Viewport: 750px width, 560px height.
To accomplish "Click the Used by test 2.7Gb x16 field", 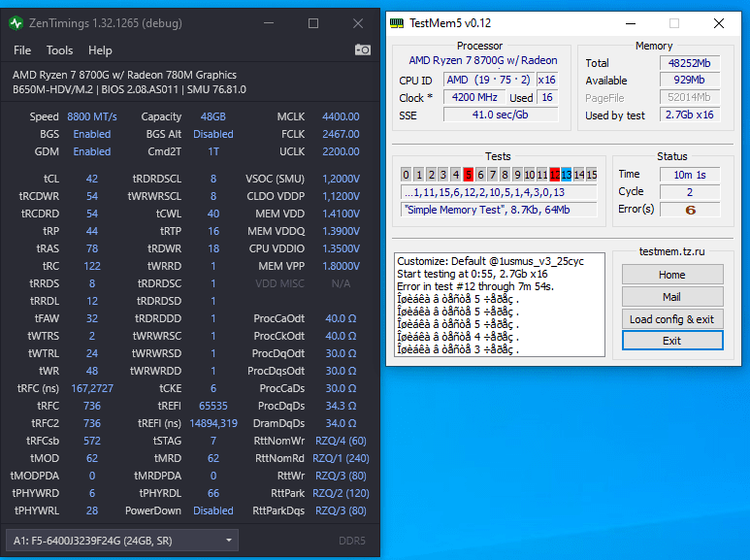I will pos(689,115).
